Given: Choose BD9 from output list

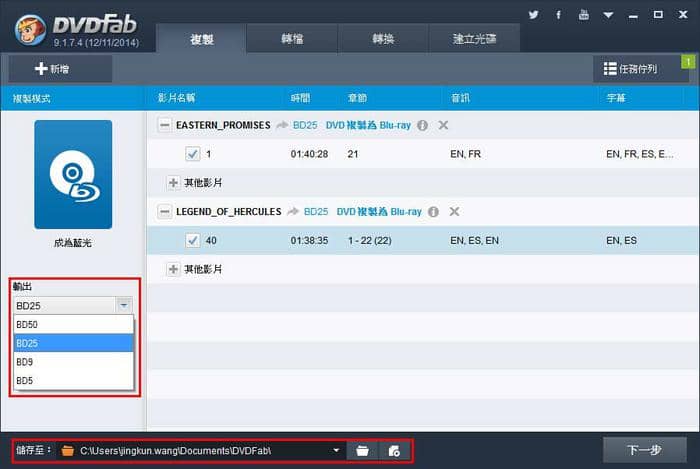Looking at the screenshot, I should coord(74,362).
